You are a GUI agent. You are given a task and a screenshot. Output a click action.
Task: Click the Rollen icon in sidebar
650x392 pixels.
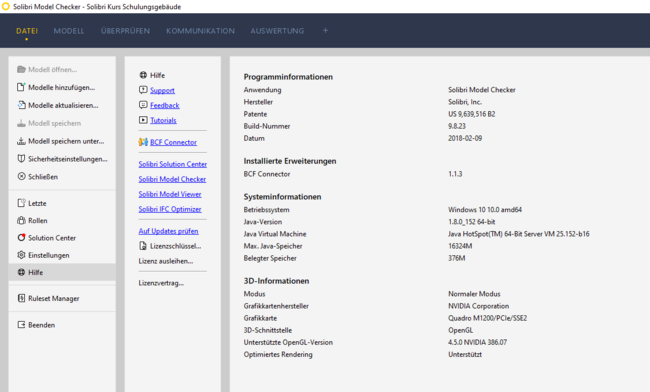point(21,220)
